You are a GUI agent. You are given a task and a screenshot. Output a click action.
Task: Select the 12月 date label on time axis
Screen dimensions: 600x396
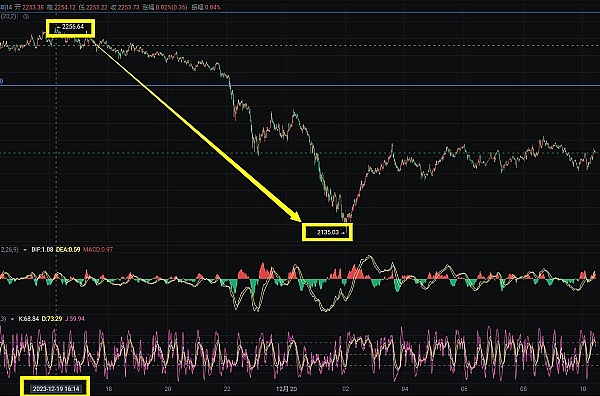click(282, 389)
